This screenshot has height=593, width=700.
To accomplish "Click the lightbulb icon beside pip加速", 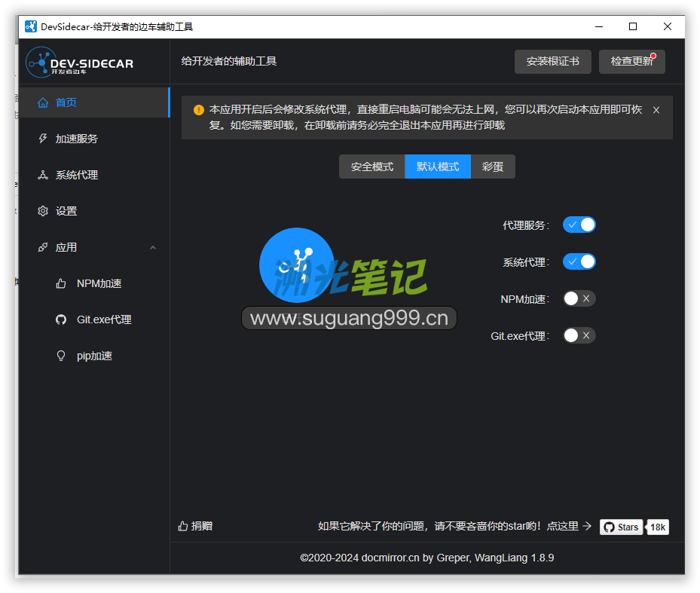I will click(61, 356).
